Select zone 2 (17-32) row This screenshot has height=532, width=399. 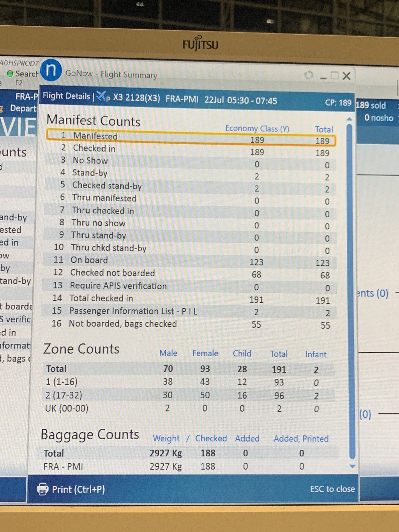pos(187,395)
